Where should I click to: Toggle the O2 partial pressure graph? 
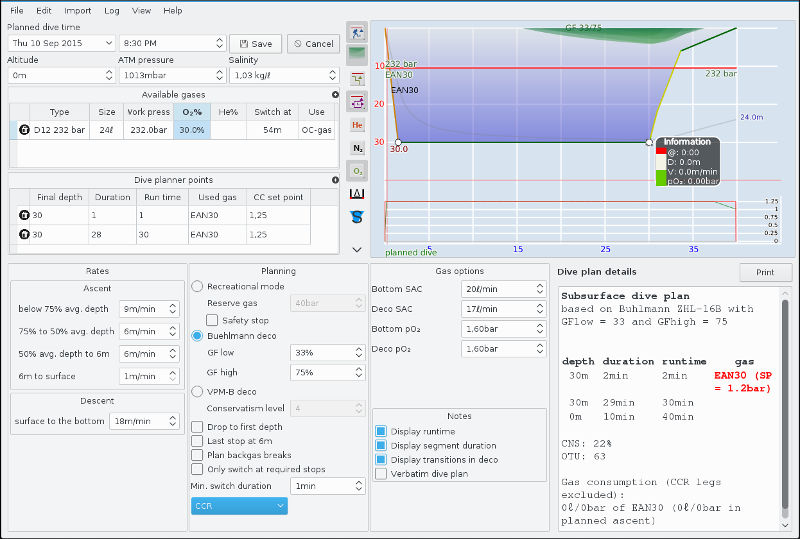[x=357, y=171]
